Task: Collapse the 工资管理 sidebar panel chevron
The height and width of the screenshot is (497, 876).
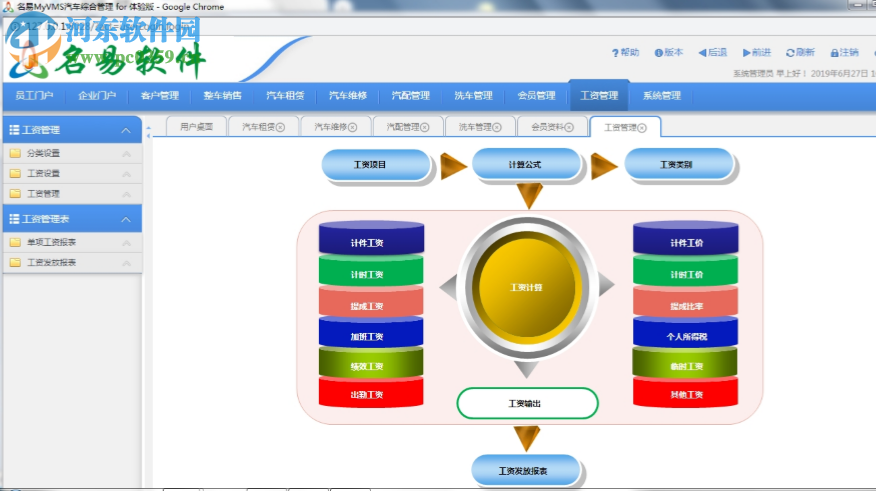Action: coord(126,130)
